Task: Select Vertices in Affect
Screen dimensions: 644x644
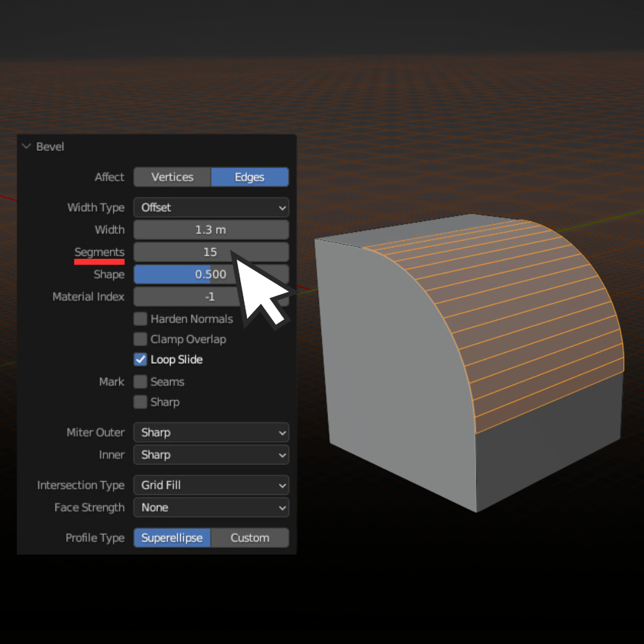Action: click(x=172, y=177)
